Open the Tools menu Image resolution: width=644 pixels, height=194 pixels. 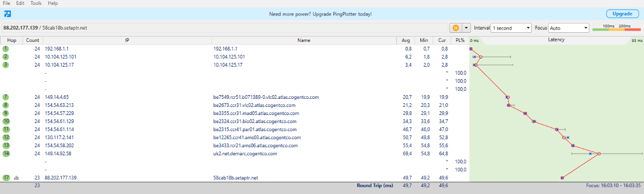pyautogui.click(x=36, y=3)
